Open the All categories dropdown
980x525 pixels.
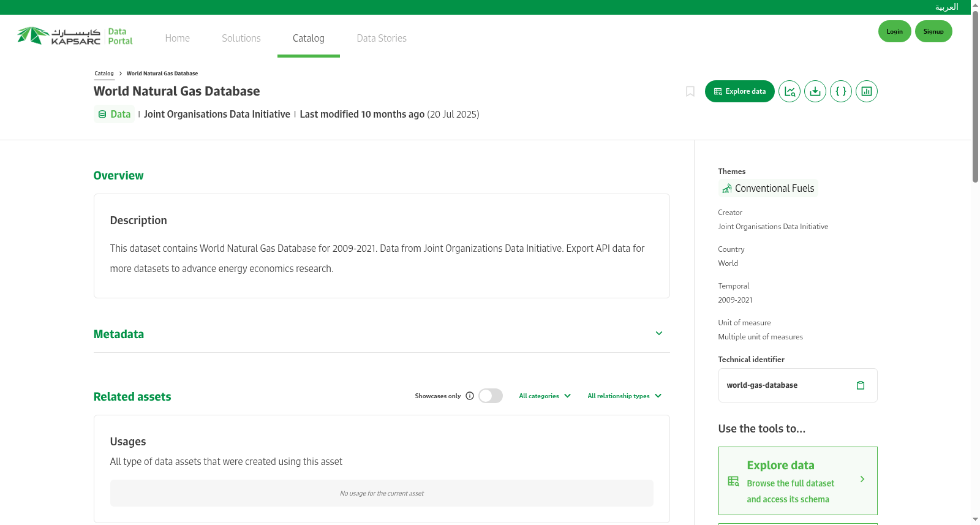pos(545,396)
